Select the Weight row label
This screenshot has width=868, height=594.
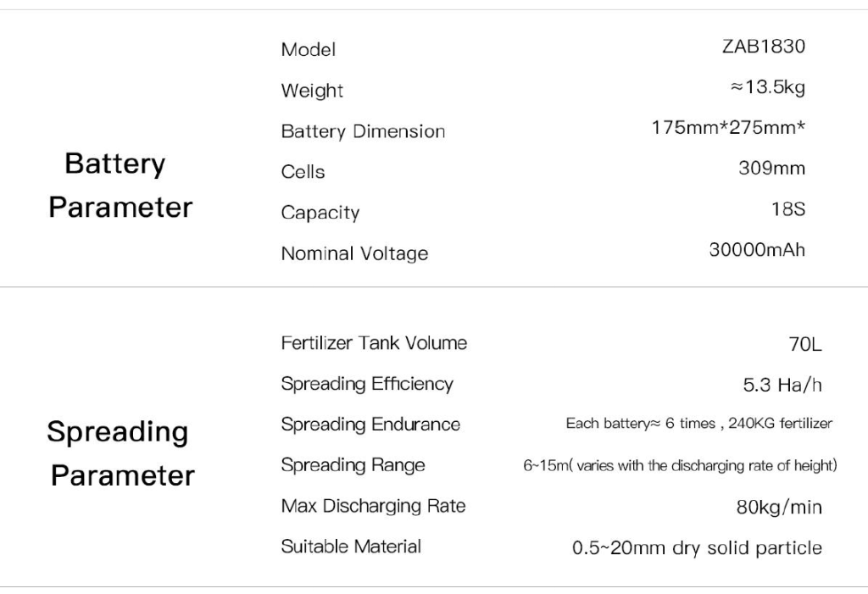click(x=312, y=91)
